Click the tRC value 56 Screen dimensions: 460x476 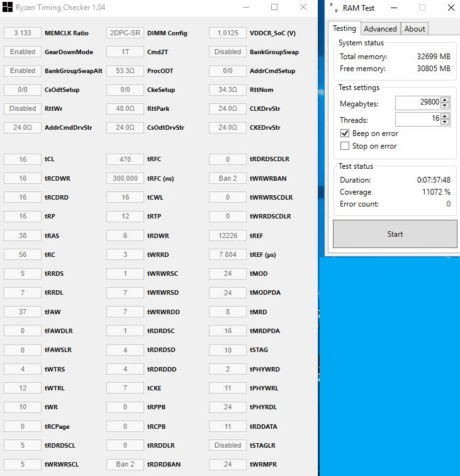point(23,254)
